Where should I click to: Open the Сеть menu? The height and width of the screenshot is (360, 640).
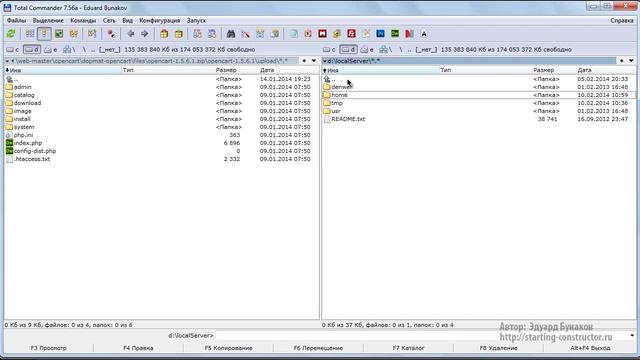tap(109, 20)
